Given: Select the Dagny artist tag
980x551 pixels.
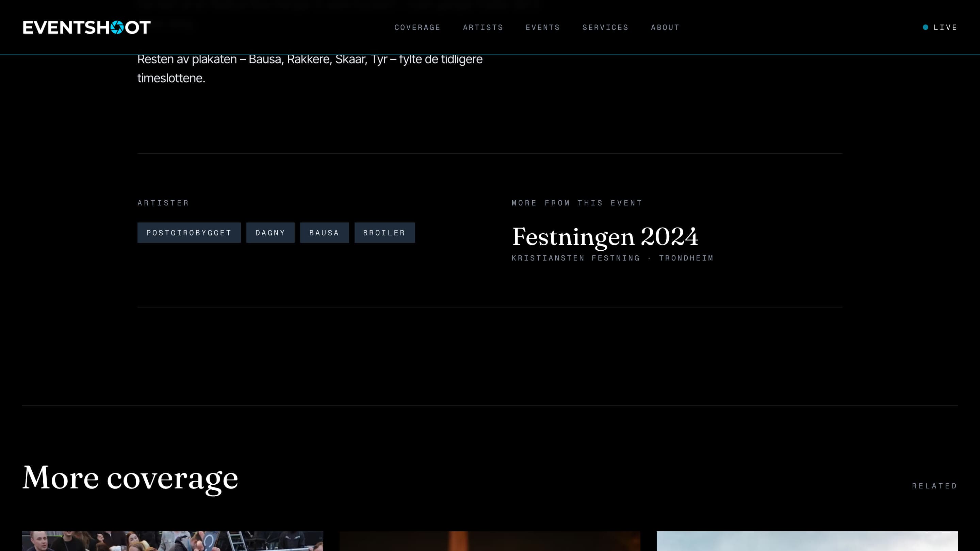Looking at the screenshot, I should pyautogui.click(x=271, y=233).
